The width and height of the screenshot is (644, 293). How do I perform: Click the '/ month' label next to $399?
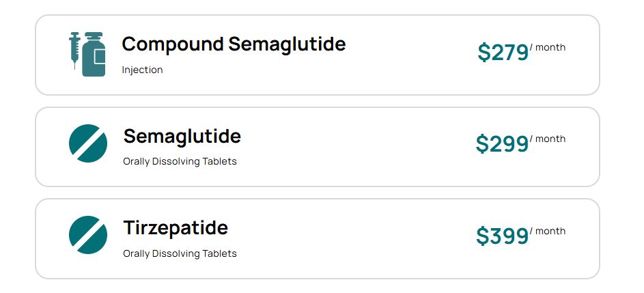pos(548,231)
